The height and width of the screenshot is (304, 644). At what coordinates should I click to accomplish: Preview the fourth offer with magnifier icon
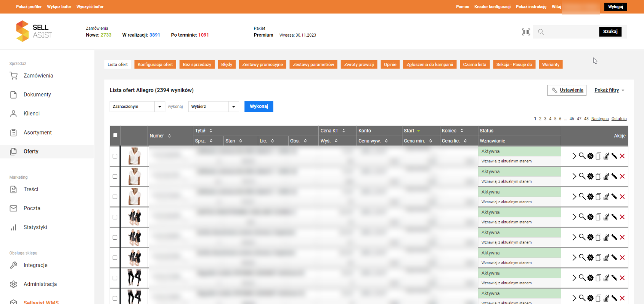(582, 217)
